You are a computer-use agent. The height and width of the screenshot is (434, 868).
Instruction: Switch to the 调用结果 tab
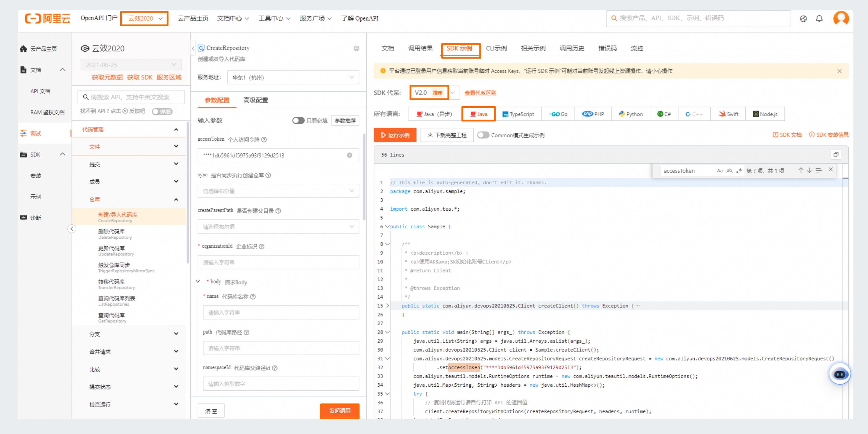coord(420,49)
